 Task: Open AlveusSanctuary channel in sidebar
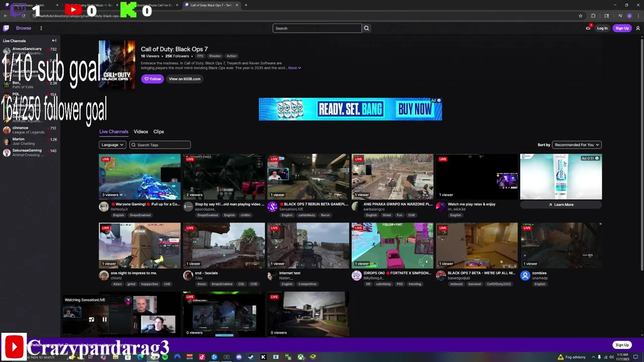[30, 51]
